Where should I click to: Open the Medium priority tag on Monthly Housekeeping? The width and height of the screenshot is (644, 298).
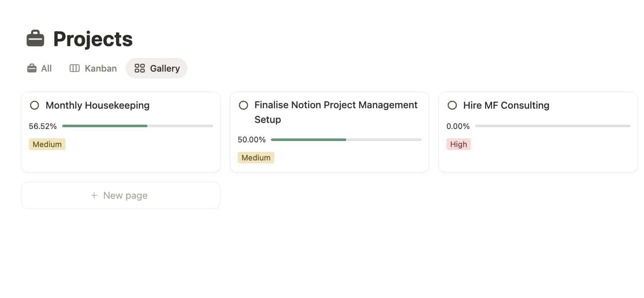tap(47, 144)
